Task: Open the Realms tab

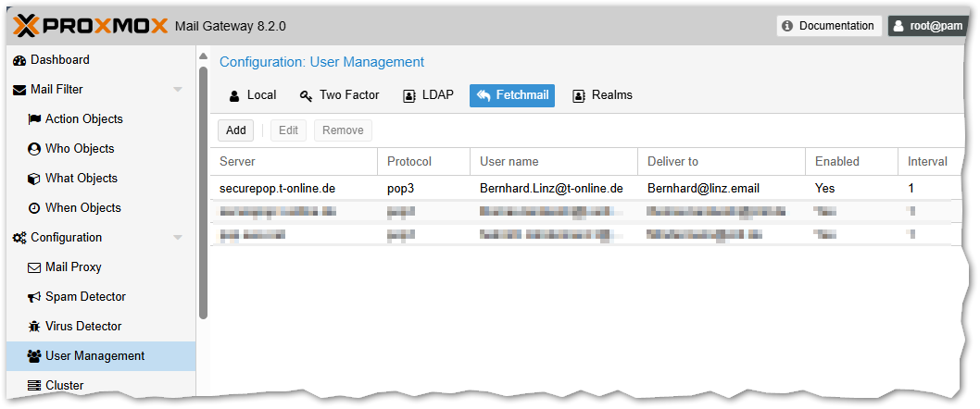Action: pyautogui.click(x=602, y=95)
